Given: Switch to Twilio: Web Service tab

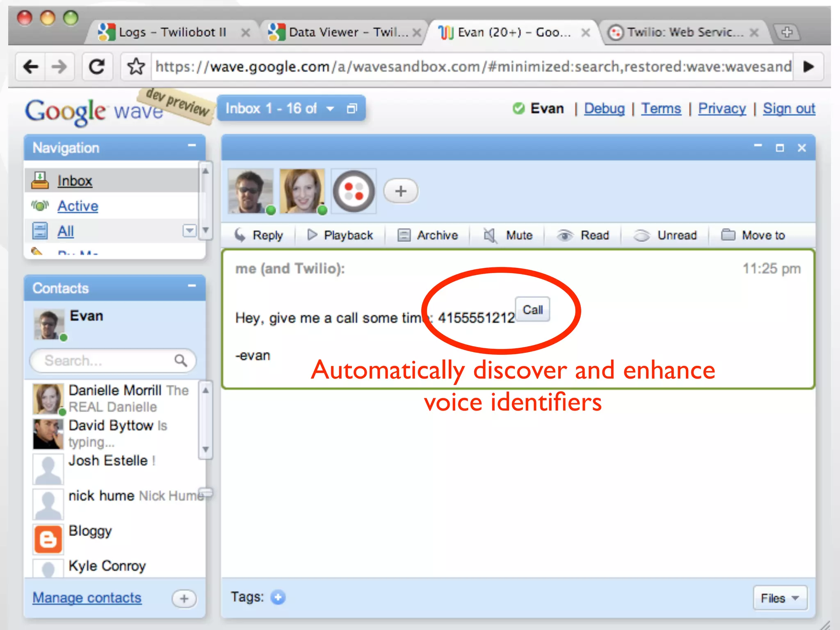Looking at the screenshot, I should coord(685,32).
